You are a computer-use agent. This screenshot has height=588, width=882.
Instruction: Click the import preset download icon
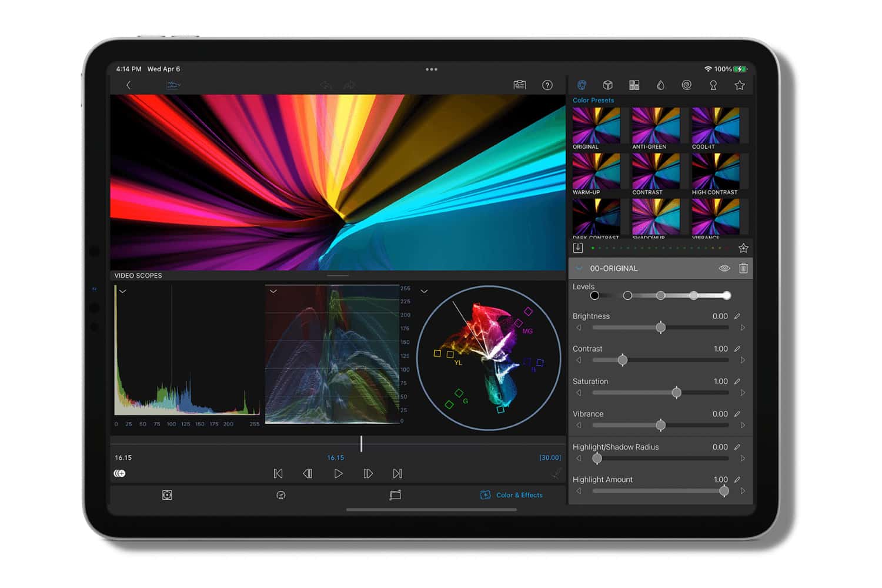click(x=578, y=248)
